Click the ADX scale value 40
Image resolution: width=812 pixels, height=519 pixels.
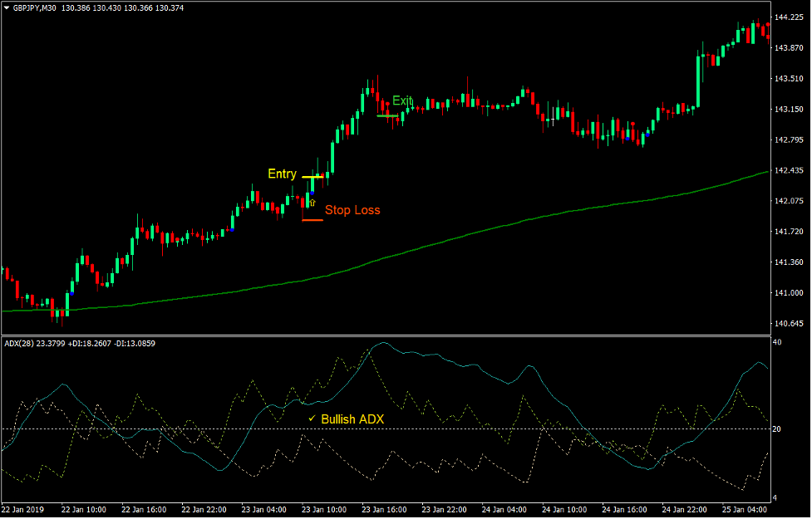[777, 342]
